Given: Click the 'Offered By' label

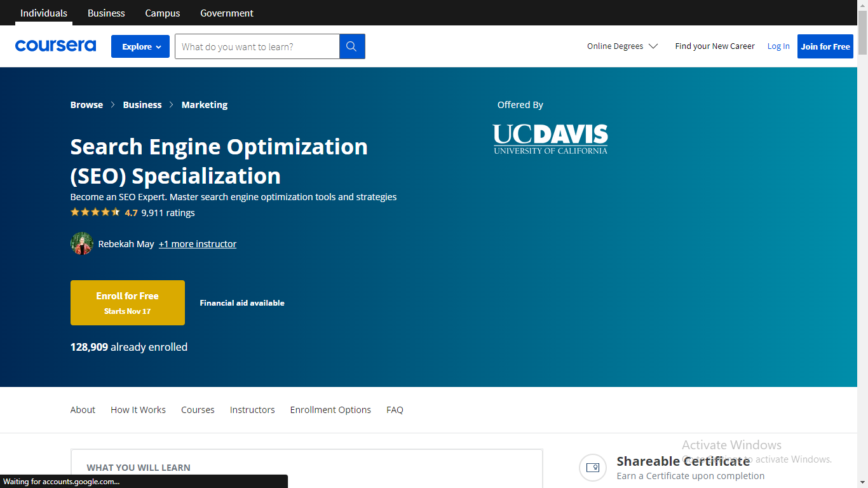Looking at the screenshot, I should tap(520, 105).
